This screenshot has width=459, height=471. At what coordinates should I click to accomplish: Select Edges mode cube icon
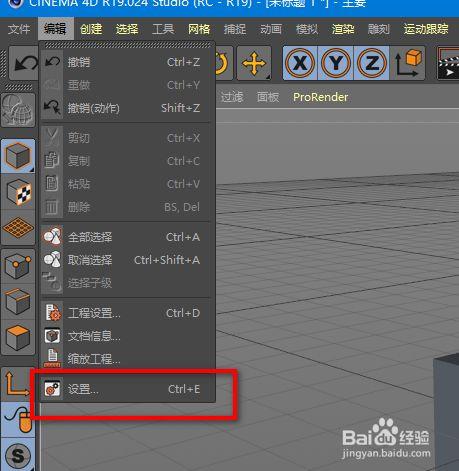(18, 302)
